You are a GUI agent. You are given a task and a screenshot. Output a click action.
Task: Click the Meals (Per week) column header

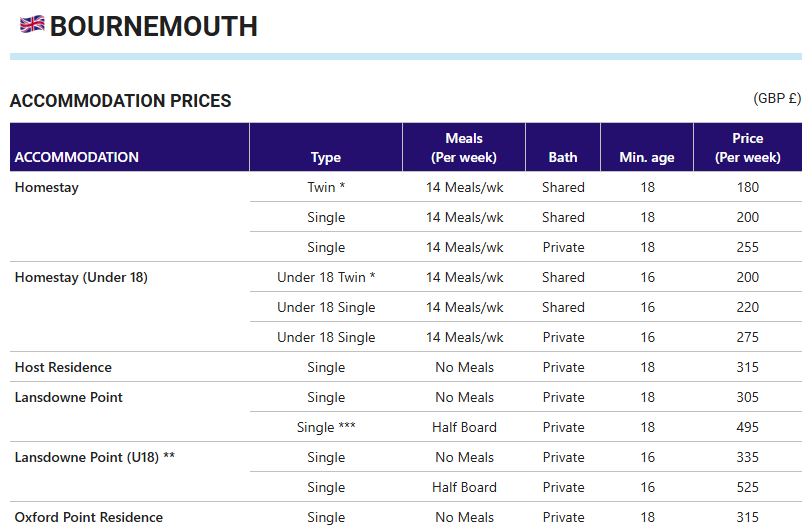464,148
